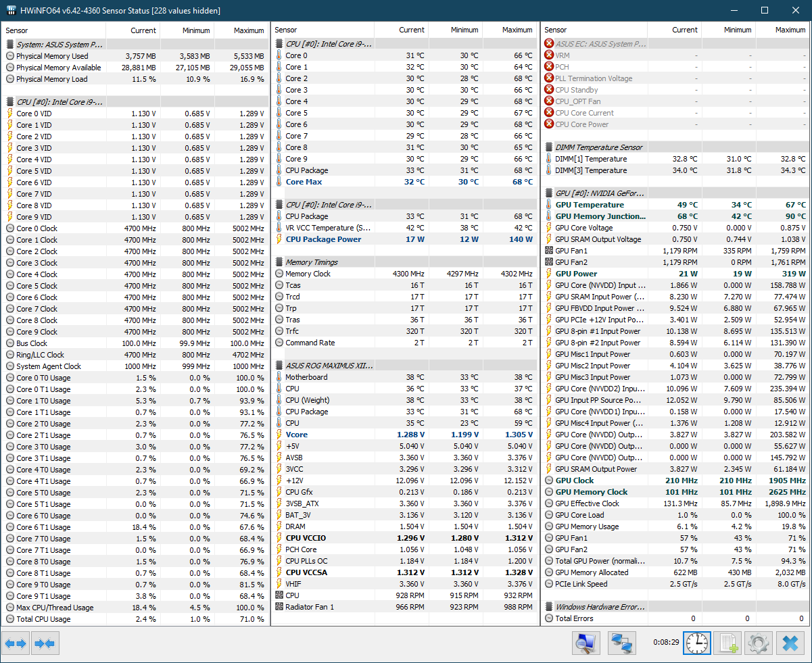Select the PLL Termination Voltage row
The image size is (812, 663).
coord(675,78)
